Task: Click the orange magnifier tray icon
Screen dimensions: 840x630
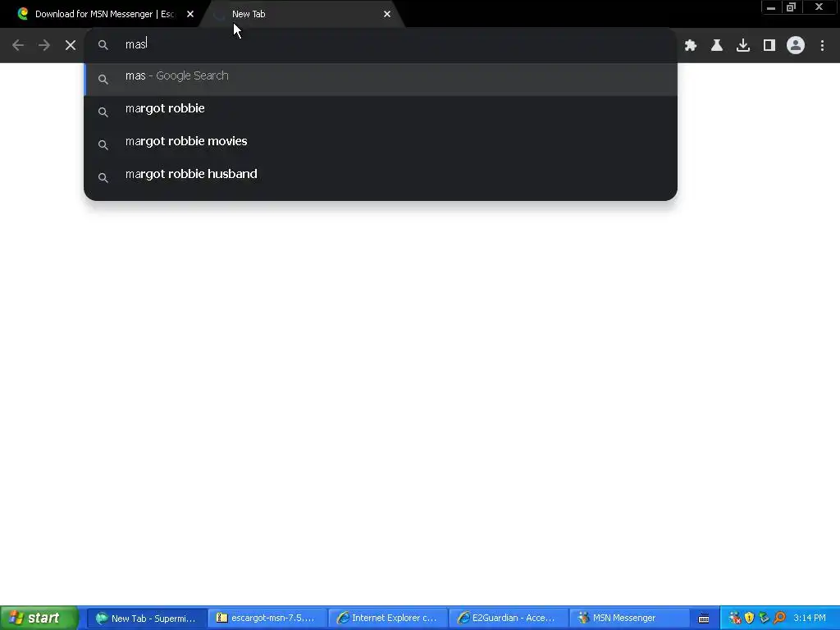Action: (x=779, y=619)
